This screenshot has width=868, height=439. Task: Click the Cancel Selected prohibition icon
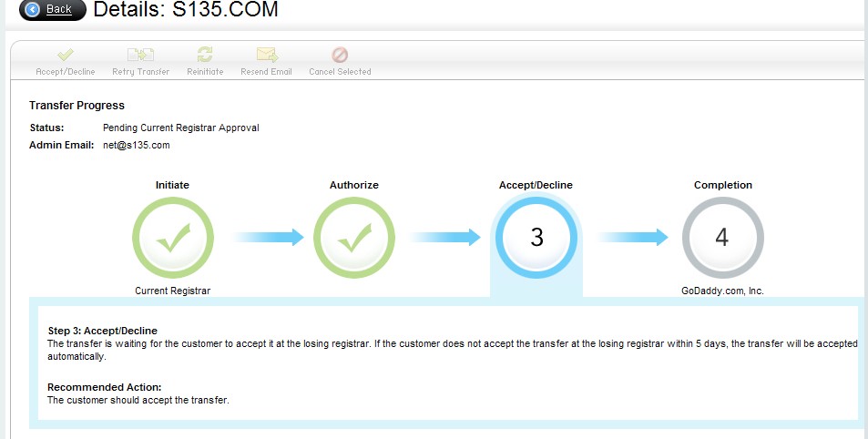coord(340,56)
